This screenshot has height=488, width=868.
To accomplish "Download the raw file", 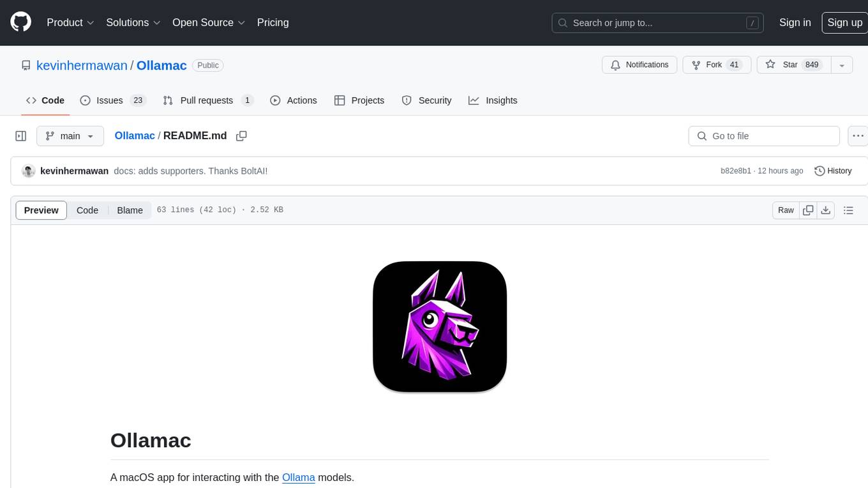I will pos(826,210).
